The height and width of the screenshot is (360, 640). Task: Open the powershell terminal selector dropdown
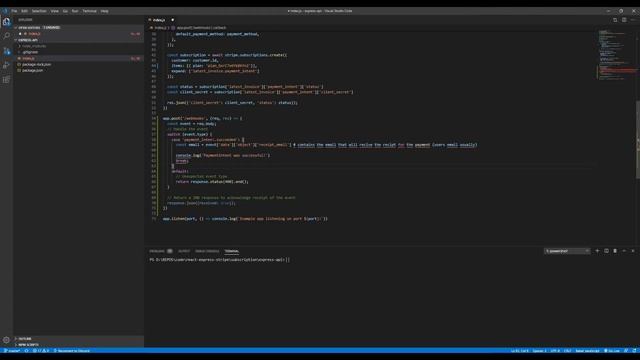567,251
